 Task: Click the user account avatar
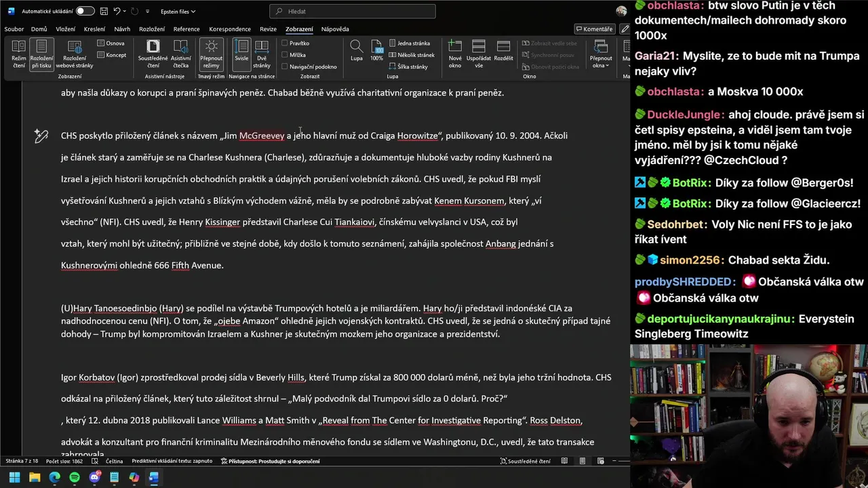coord(621,11)
